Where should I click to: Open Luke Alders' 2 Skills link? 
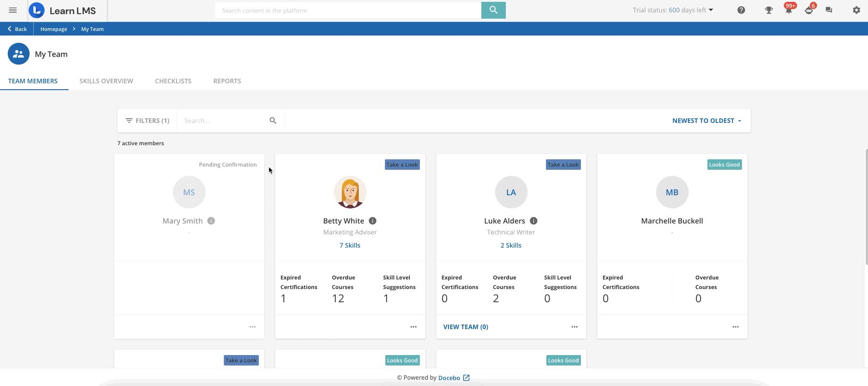click(x=511, y=245)
